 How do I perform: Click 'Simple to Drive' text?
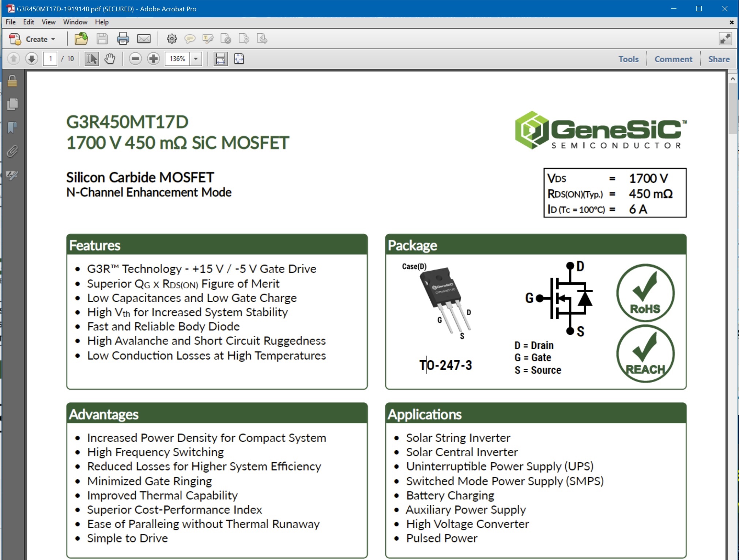(127, 538)
